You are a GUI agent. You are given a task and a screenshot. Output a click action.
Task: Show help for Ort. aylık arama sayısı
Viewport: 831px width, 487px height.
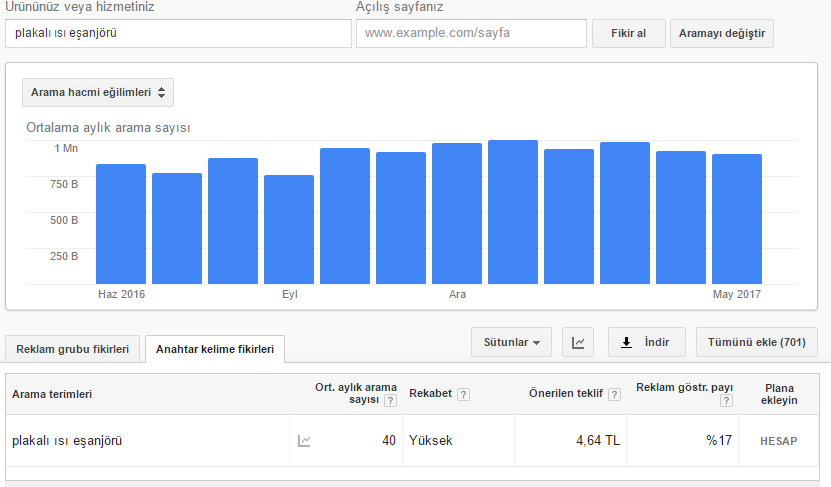click(390, 401)
